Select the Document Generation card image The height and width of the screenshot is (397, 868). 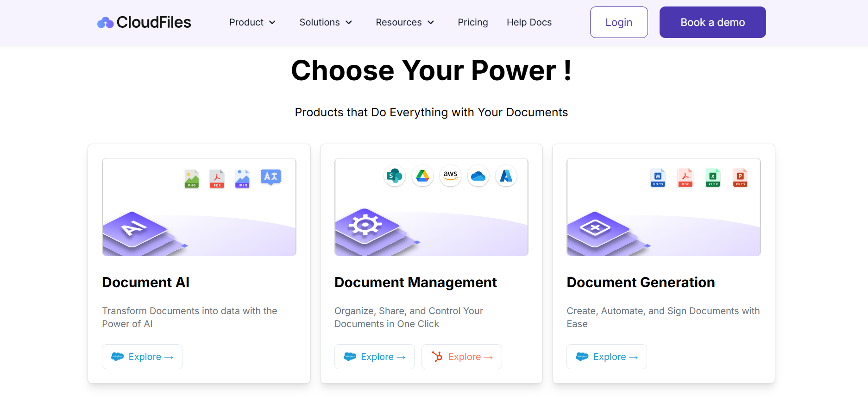point(663,207)
